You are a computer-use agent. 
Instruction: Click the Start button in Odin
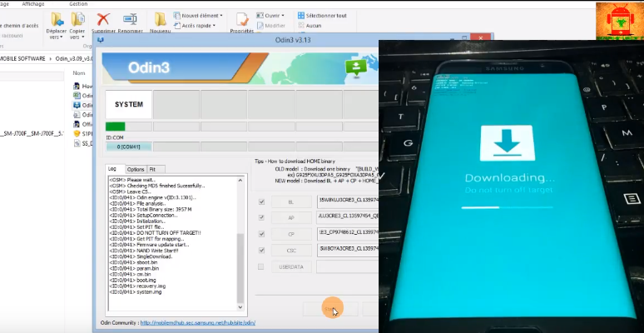(330, 309)
